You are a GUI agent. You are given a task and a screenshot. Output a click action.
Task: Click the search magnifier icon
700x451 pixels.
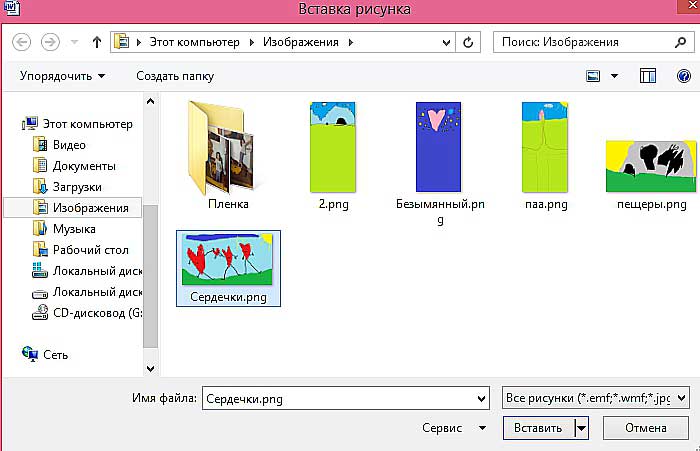pos(680,42)
